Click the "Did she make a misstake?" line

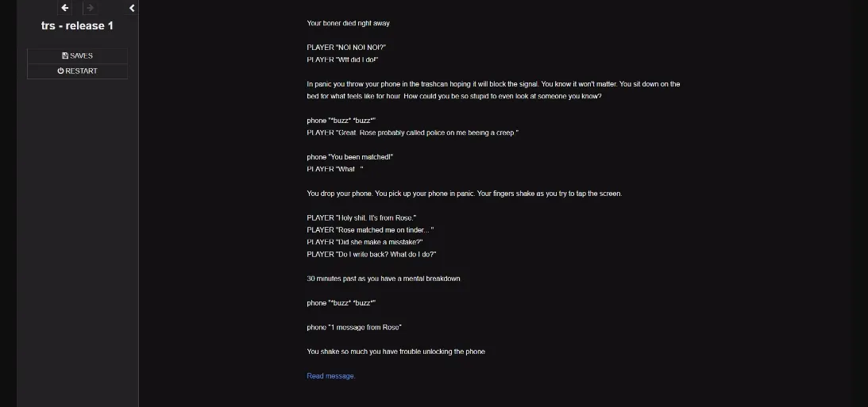click(x=365, y=242)
